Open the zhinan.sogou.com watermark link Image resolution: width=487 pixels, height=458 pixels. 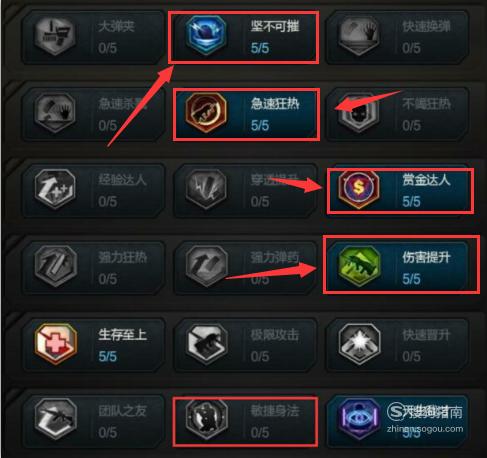pyautogui.click(x=425, y=429)
